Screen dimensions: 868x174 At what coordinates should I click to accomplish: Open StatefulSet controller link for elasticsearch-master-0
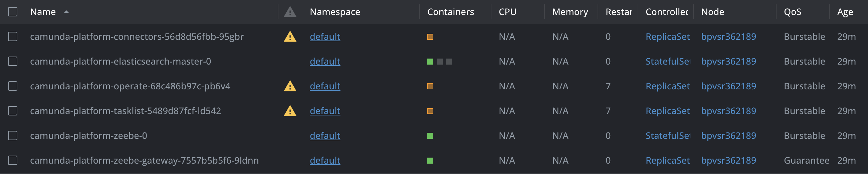(x=668, y=62)
